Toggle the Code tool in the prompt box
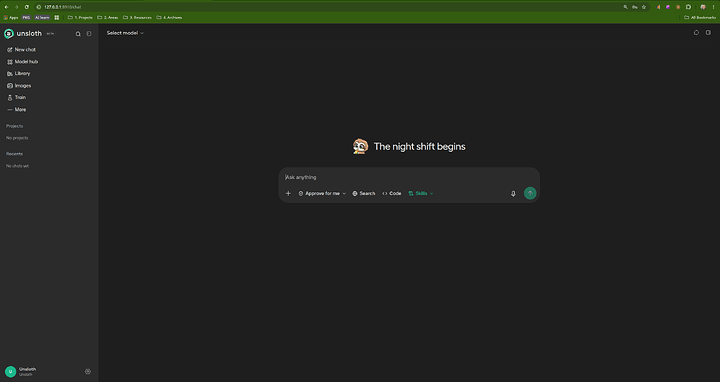 pyautogui.click(x=392, y=193)
